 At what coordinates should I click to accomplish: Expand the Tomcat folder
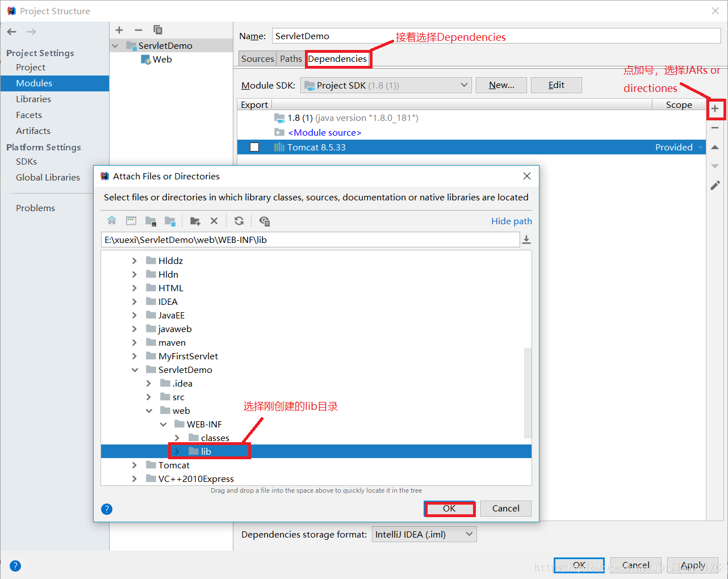tap(135, 465)
